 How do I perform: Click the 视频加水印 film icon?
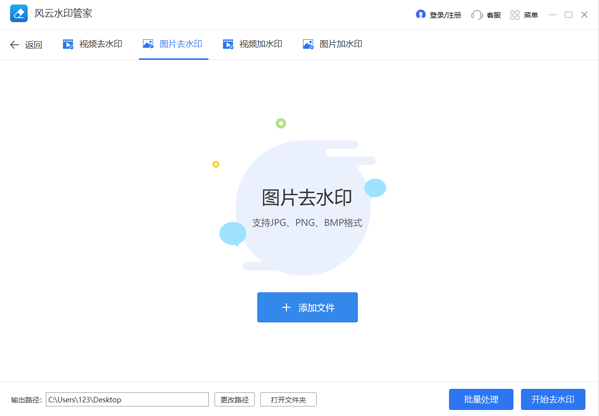(228, 44)
